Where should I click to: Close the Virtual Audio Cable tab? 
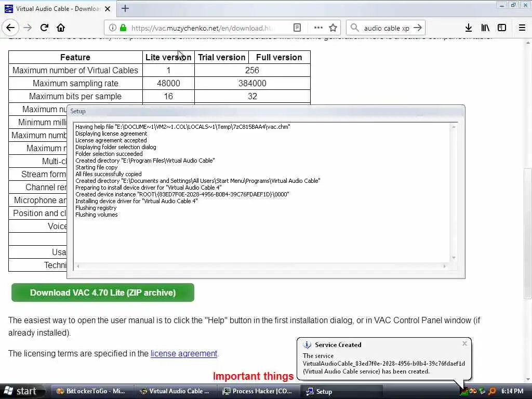pos(108,9)
